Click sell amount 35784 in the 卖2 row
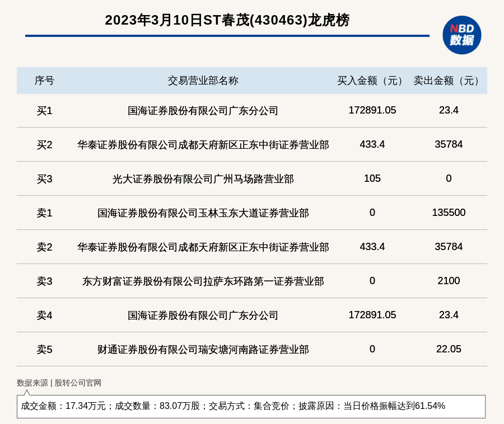 (x=449, y=247)
